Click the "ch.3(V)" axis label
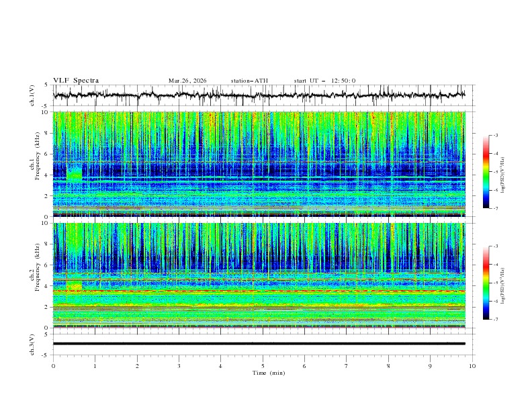The height and width of the screenshot is (411, 532). pyautogui.click(x=32, y=345)
